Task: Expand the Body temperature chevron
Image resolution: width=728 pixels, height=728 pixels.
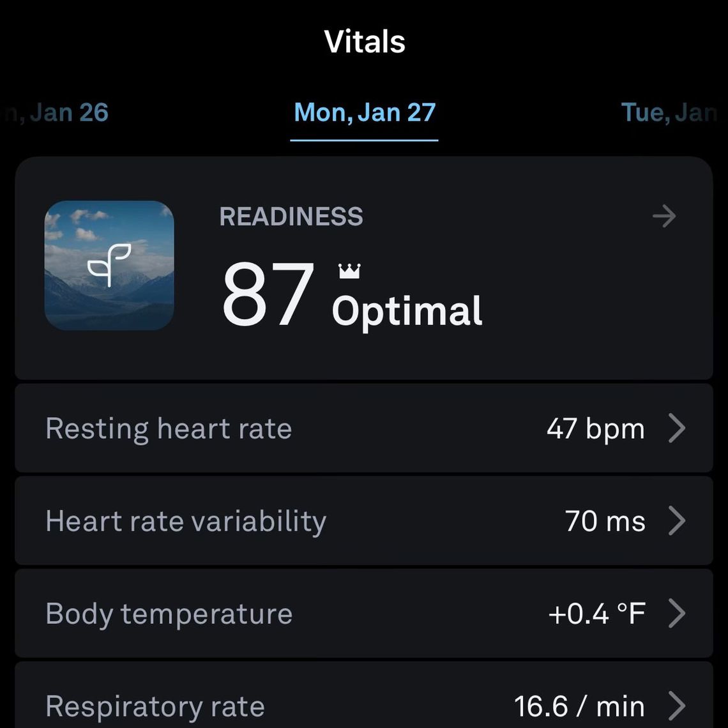Action: pos(677,614)
